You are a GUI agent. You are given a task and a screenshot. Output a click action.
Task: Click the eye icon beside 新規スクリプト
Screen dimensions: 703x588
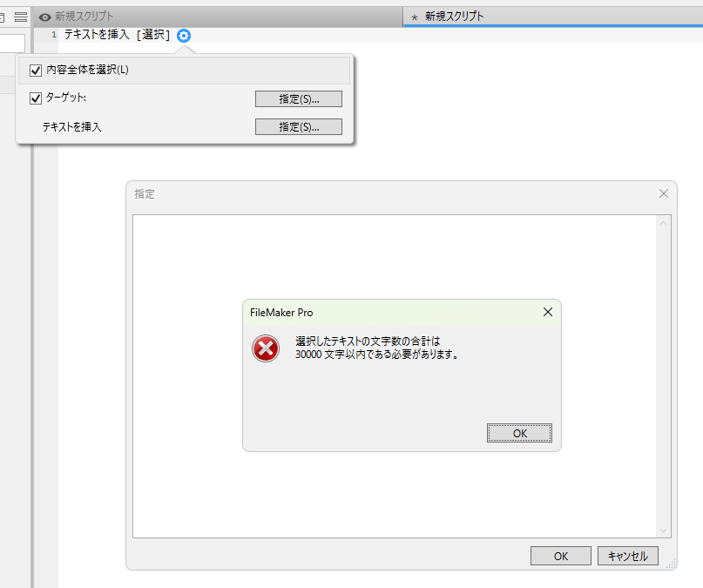pyautogui.click(x=44, y=17)
